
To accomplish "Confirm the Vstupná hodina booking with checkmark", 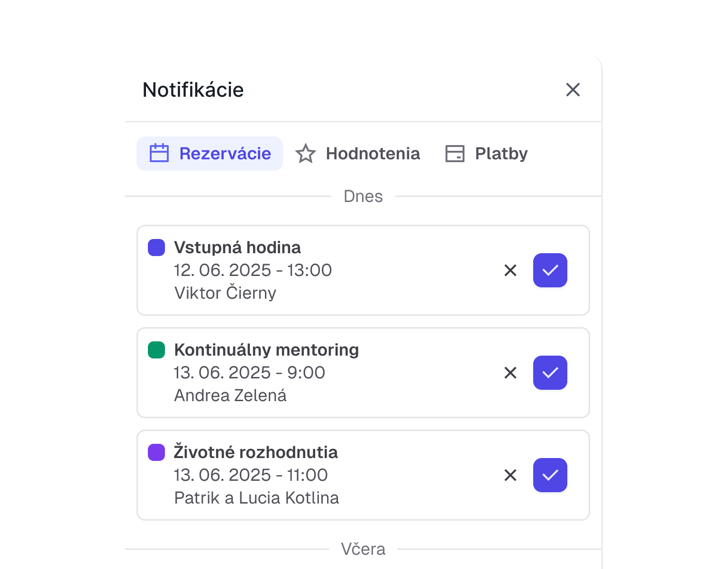I will 550,270.
